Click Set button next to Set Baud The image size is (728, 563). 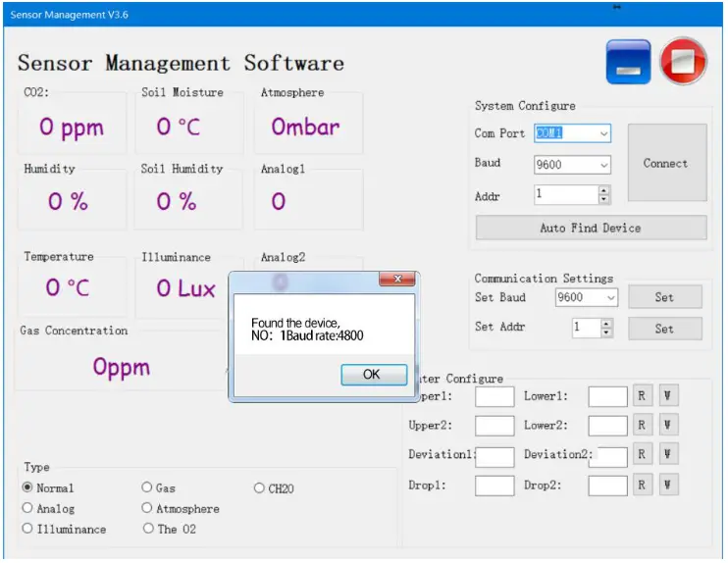pos(665,297)
